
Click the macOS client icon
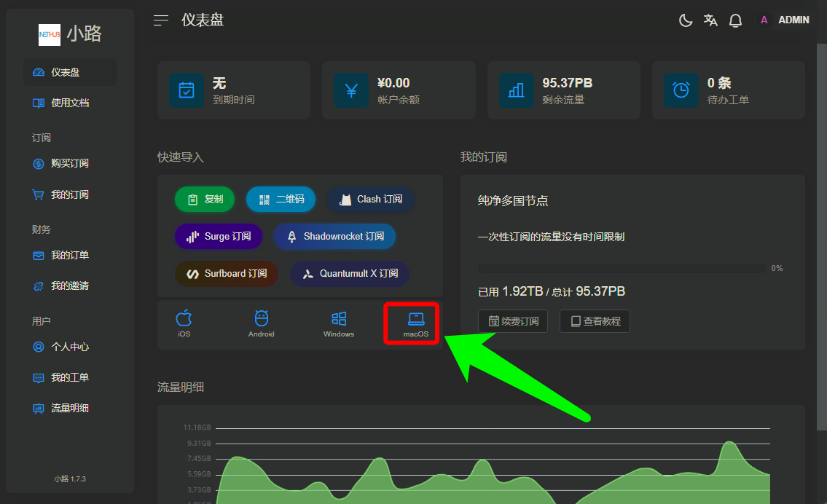416,323
